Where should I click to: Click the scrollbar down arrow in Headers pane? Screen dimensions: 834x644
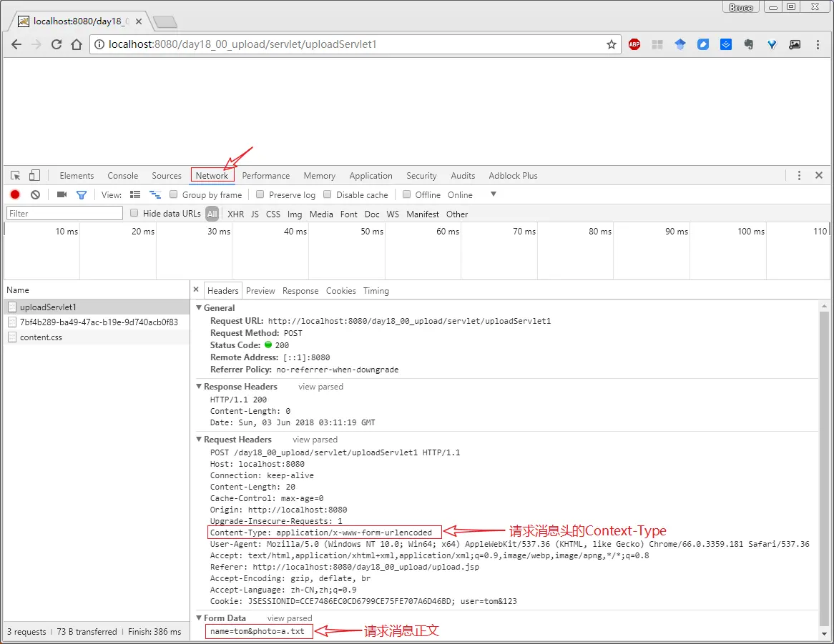pyautogui.click(x=824, y=633)
